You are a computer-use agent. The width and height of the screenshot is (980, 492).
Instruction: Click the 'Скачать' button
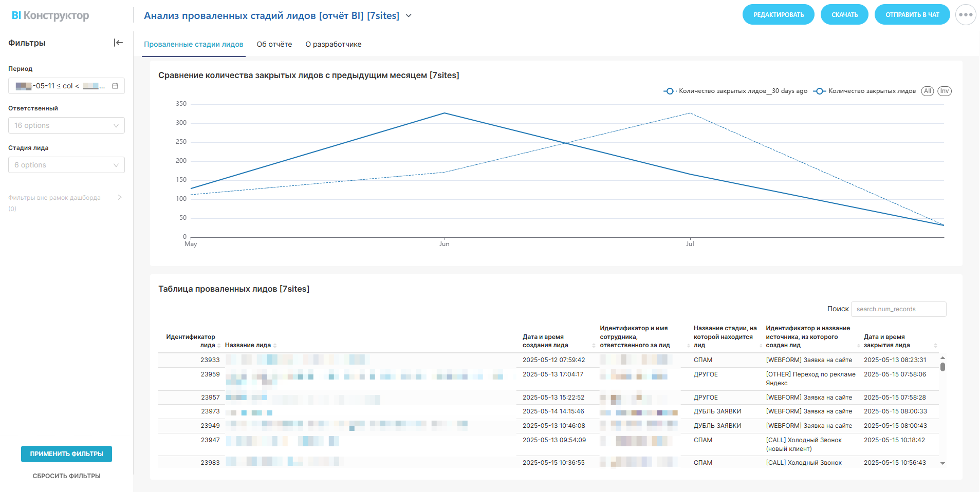pyautogui.click(x=844, y=15)
